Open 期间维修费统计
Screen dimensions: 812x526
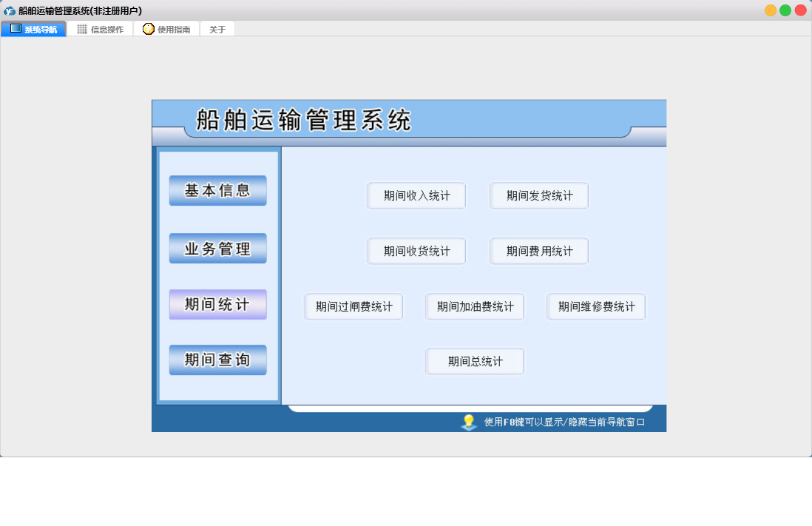(596, 306)
